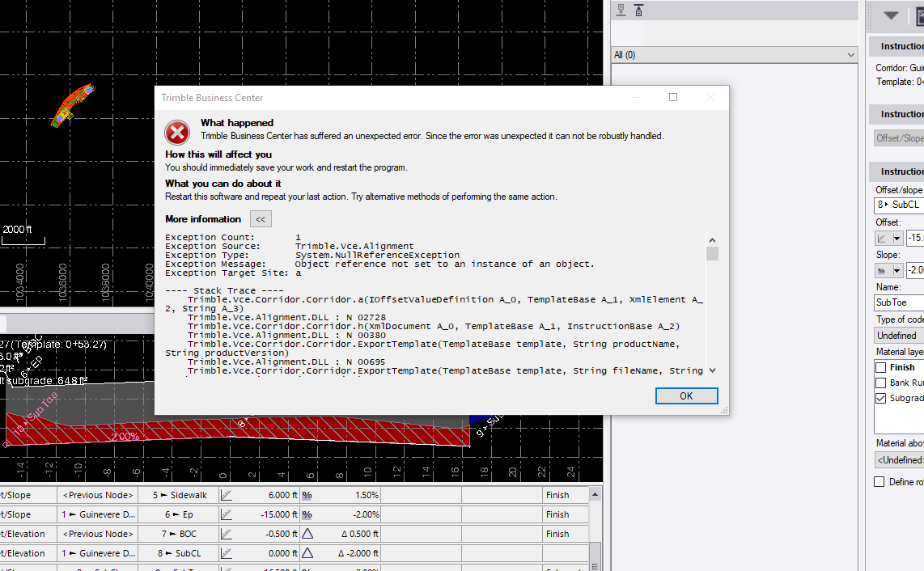Select the '8 SubCL' node cell in the table
924x571 pixels.
[x=179, y=553]
